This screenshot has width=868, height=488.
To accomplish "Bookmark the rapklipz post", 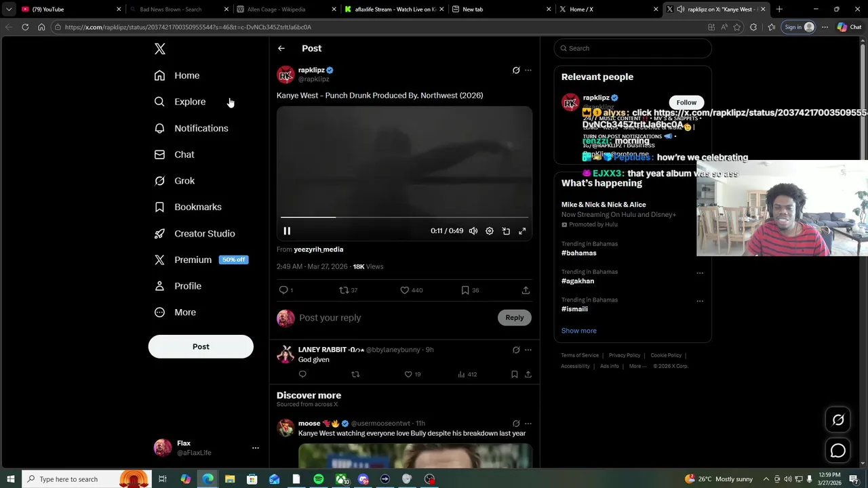I will (465, 290).
